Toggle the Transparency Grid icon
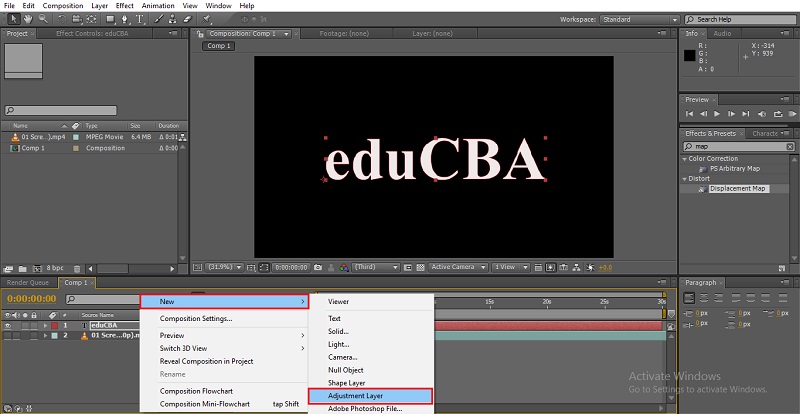 420,267
